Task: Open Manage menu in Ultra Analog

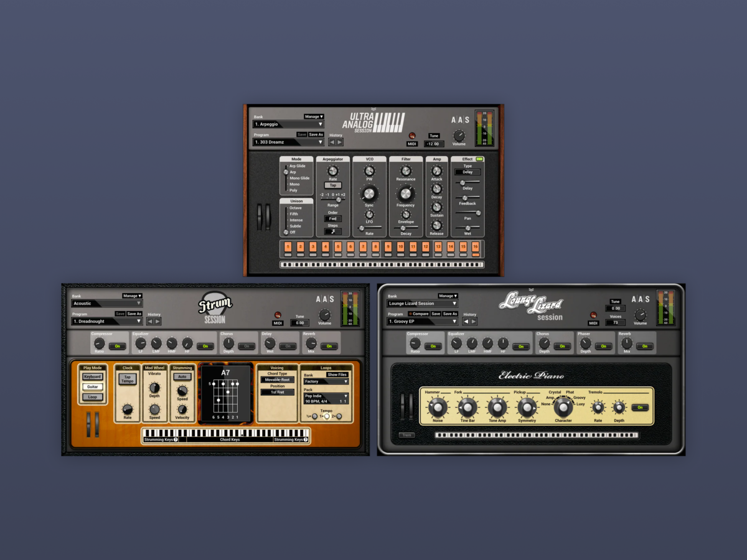Action: (314, 116)
